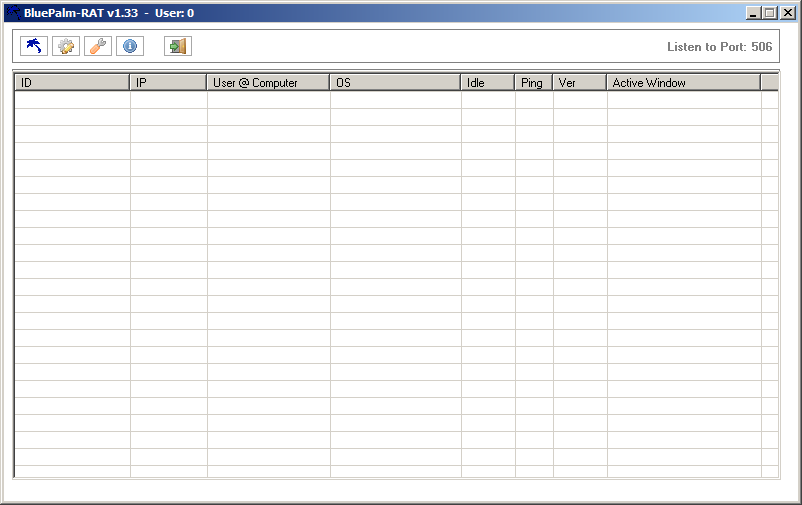
Task: Click the exit door icon
Action: click(x=178, y=46)
